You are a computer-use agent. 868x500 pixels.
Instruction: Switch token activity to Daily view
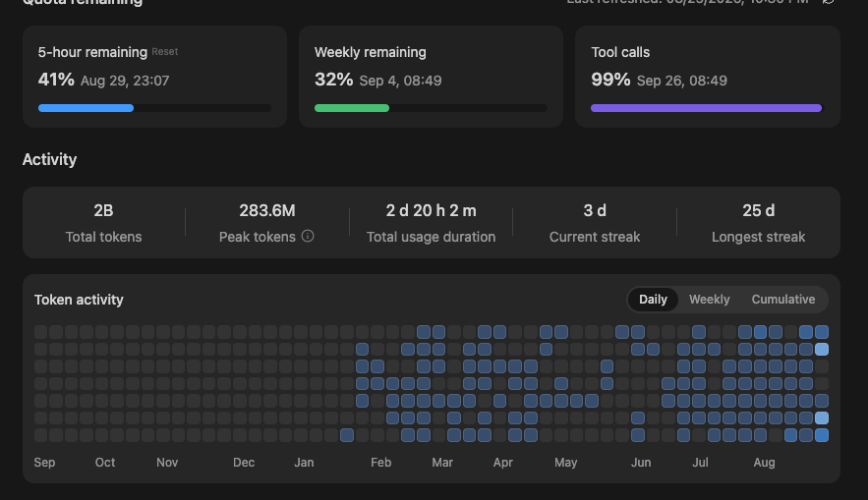click(653, 300)
